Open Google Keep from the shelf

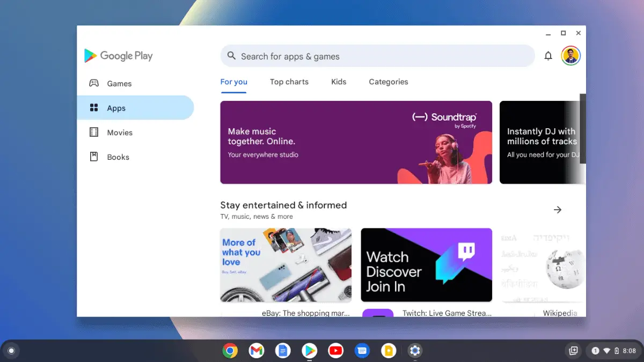tap(389, 351)
